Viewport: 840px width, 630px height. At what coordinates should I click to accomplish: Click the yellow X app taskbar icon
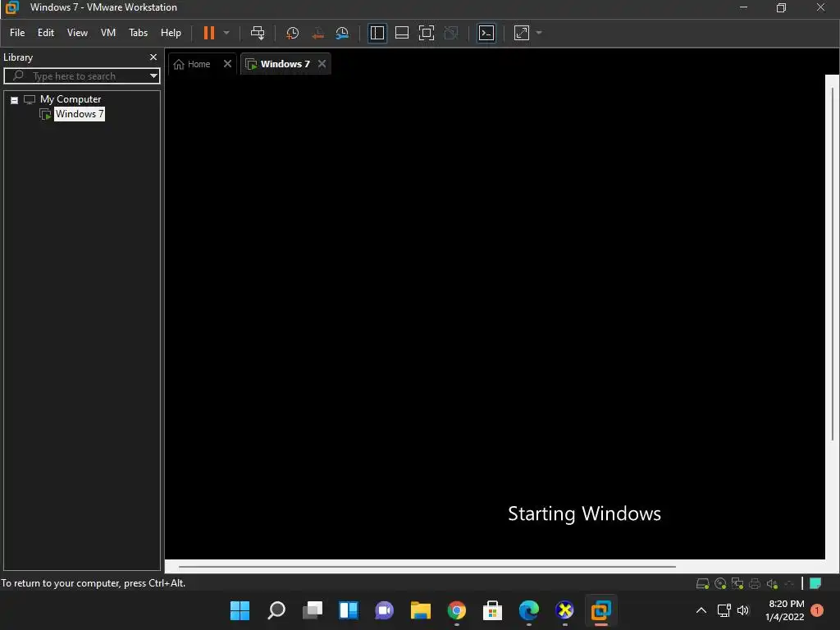[x=564, y=610]
